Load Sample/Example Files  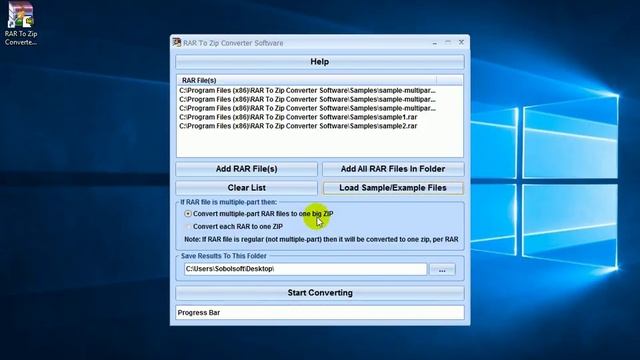pos(393,188)
